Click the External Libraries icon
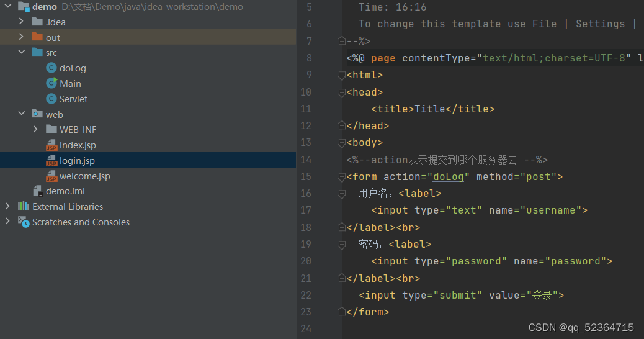The height and width of the screenshot is (339, 644). tap(24, 206)
